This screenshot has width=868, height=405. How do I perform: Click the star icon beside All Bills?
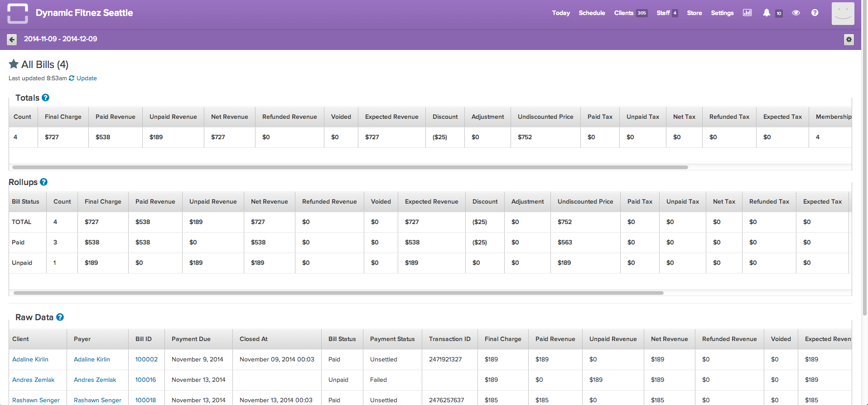click(x=14, y=64)
